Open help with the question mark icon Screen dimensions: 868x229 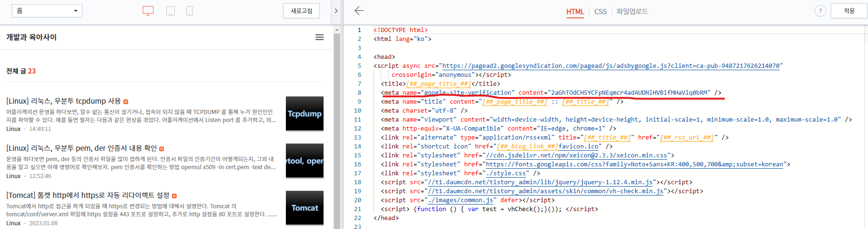tap(820, 11)
